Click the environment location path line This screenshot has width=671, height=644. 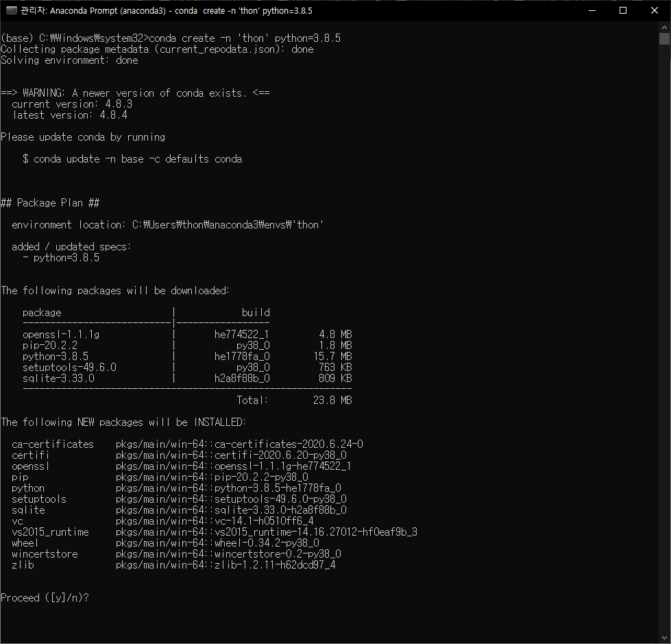pos(167,225)
